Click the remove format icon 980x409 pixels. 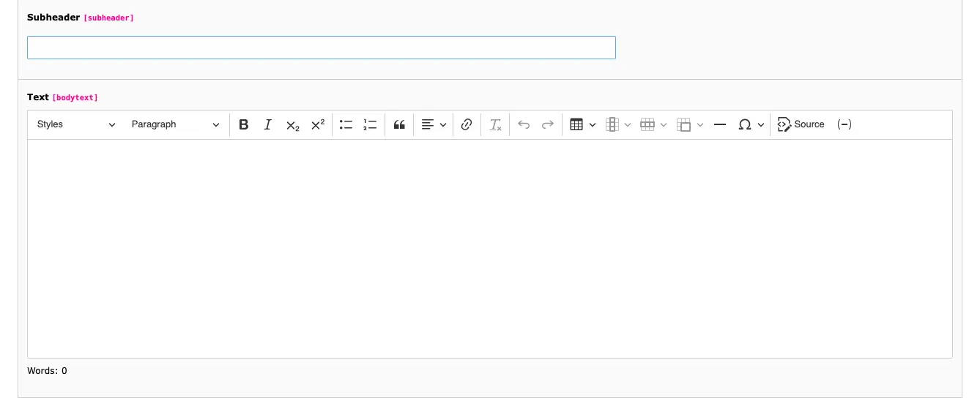coord(496,124)
